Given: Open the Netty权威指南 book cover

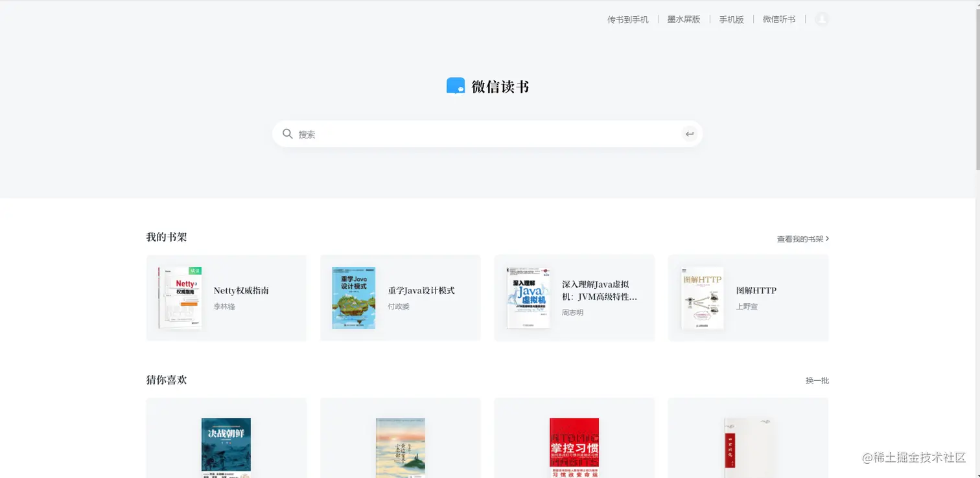Looking at the screenshot, I should (x=180, y=298).
